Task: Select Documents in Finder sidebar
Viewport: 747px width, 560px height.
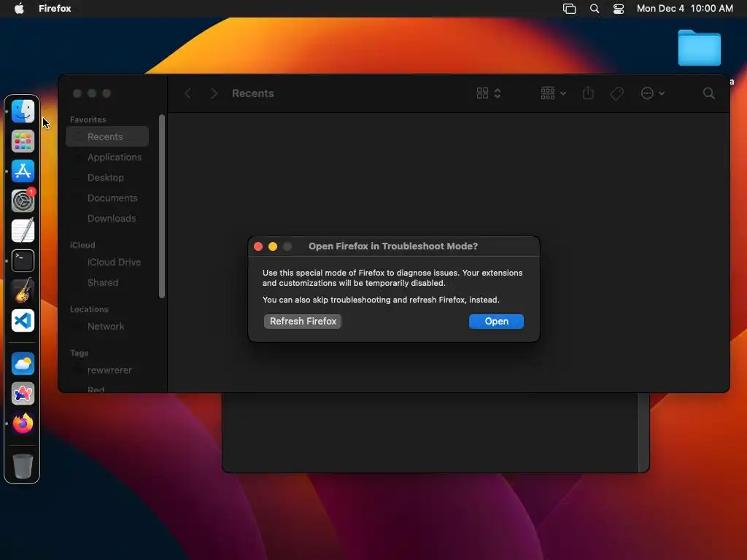Action: [107, 198]
